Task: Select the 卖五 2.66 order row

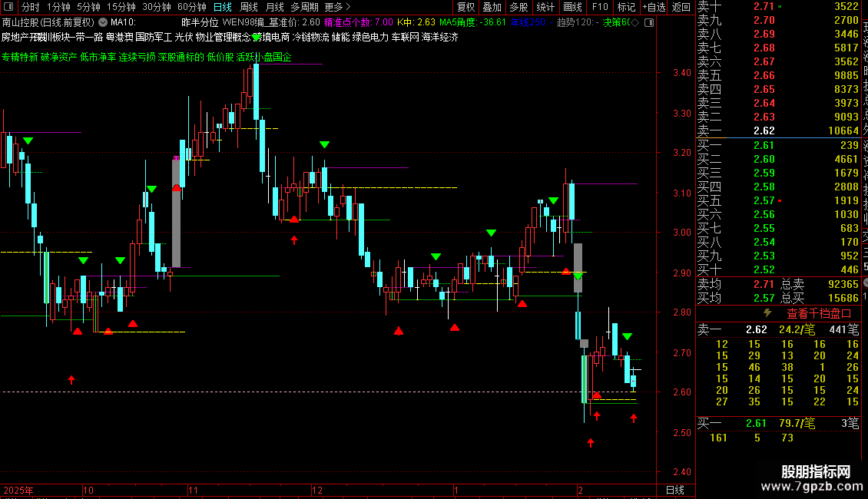Action: [x=778, y=76]
